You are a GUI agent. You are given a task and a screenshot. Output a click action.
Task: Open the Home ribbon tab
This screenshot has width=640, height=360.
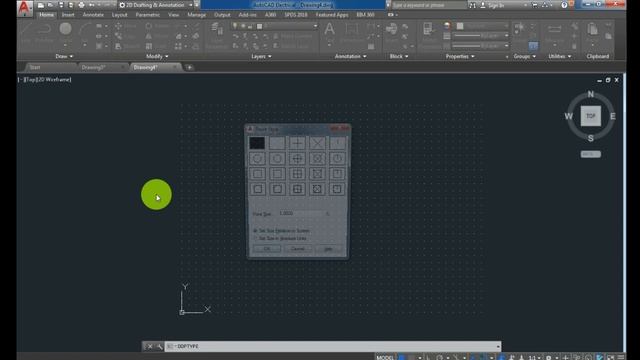point(47,15)
